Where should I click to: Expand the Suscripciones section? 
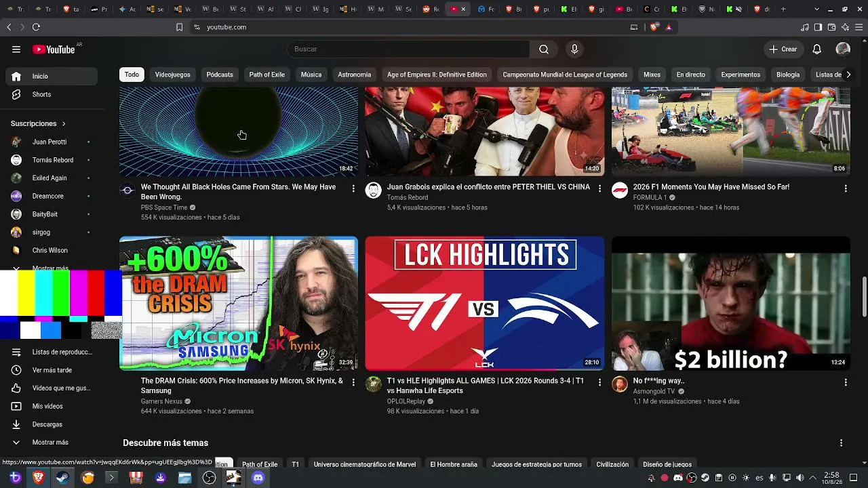38,123
